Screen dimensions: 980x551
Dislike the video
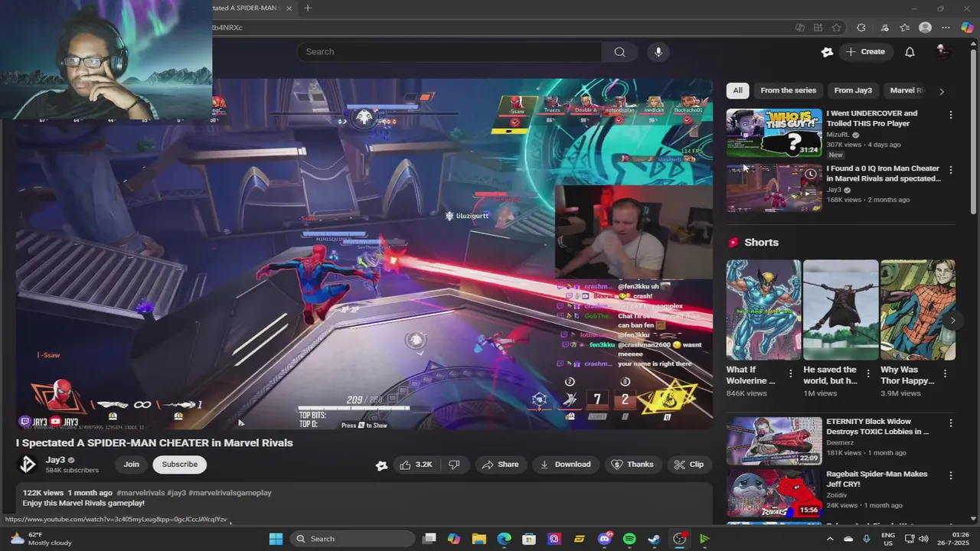pos(454,465)
